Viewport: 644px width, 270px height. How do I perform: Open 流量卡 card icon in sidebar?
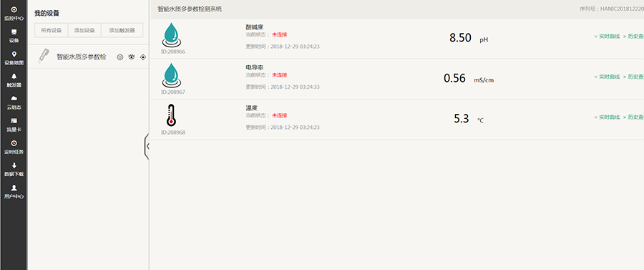point(14,125)
